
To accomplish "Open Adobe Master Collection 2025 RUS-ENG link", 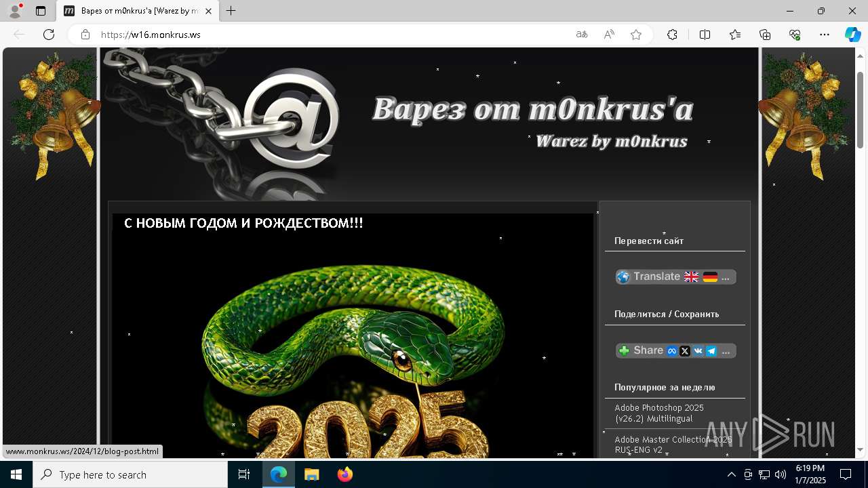I will [x=673, y=445].
